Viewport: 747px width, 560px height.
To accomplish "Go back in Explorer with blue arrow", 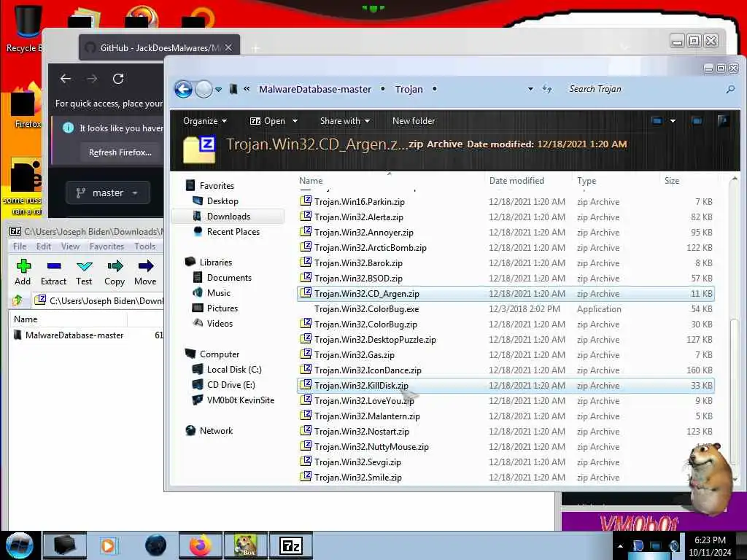I will (183, 89).
